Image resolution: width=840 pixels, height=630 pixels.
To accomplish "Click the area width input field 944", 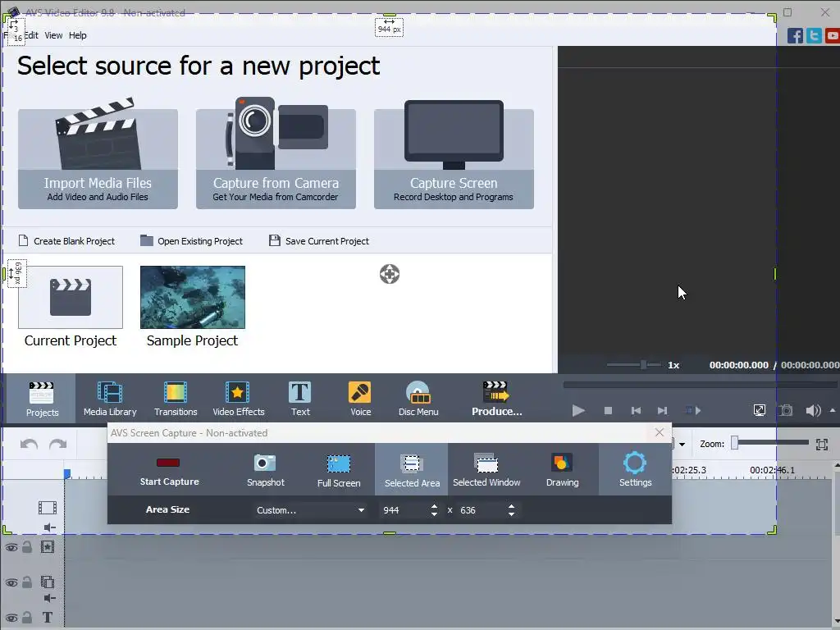I will click(x=404, y=510).
